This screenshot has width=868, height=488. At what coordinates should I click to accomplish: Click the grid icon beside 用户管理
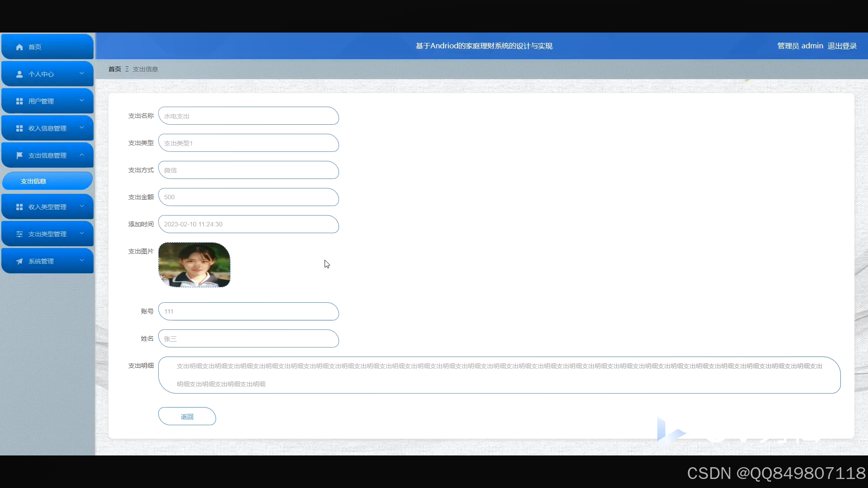pos(19,101)
